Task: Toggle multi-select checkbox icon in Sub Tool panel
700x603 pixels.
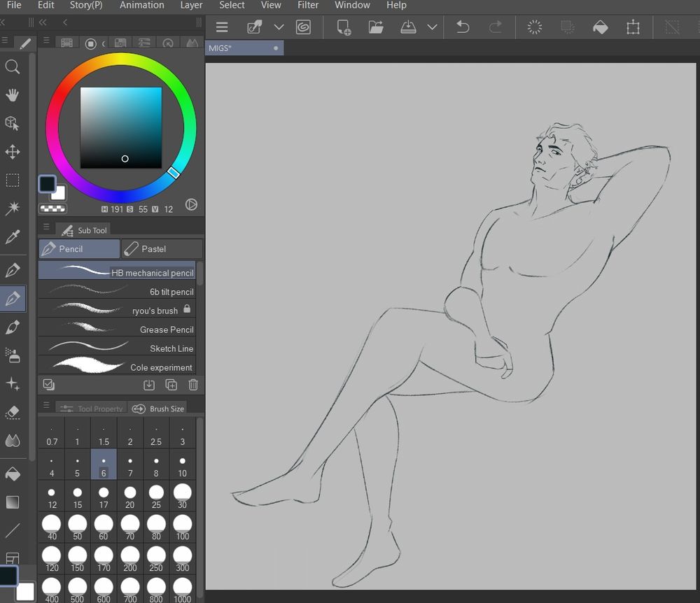Action: pyautogui.click(x=48, y=385)
